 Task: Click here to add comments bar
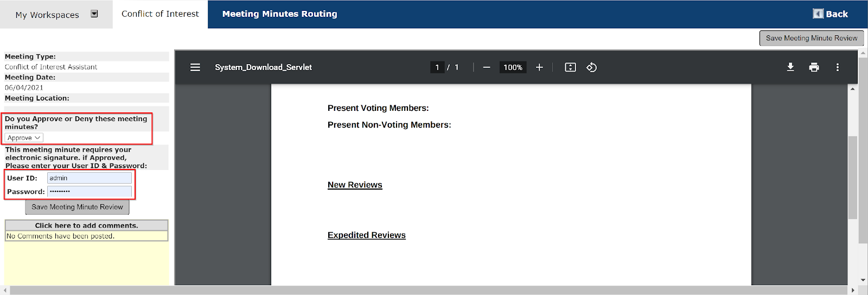87,225
